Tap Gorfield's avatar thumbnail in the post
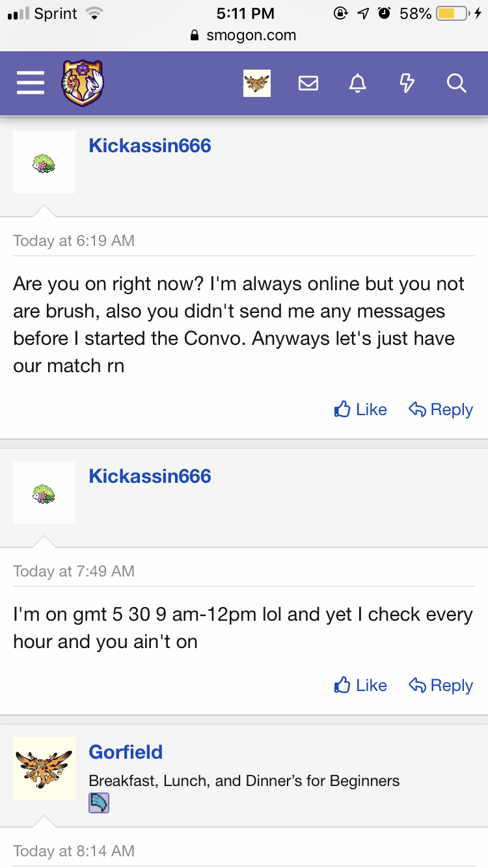This screenshot has width=488, height=868. 44,768
